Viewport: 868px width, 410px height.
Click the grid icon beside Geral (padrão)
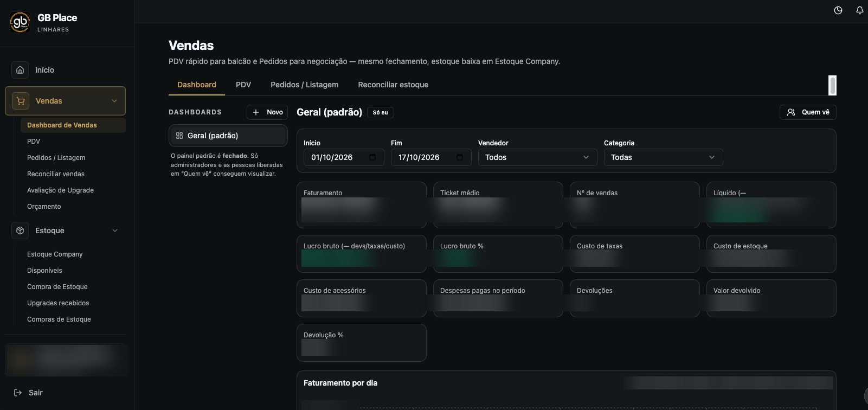(x=179, y=136)
